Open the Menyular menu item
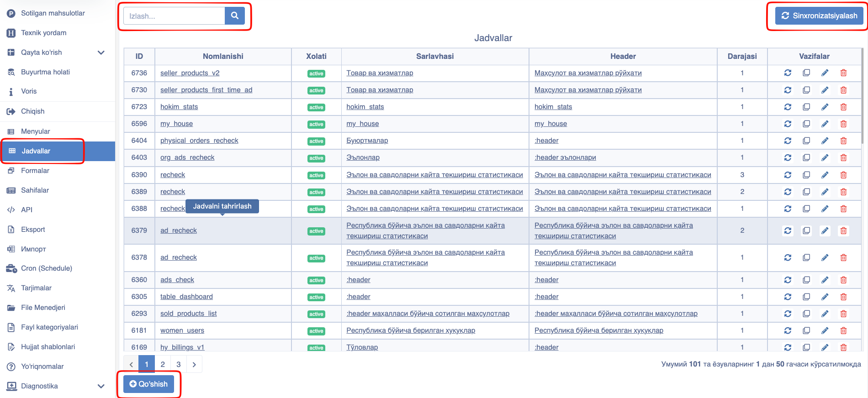The image size is (868, 398). point(58,131)
